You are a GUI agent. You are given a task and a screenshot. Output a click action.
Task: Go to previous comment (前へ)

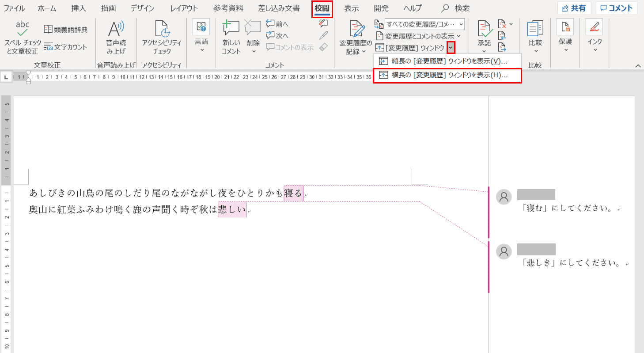tap(277, 24)
